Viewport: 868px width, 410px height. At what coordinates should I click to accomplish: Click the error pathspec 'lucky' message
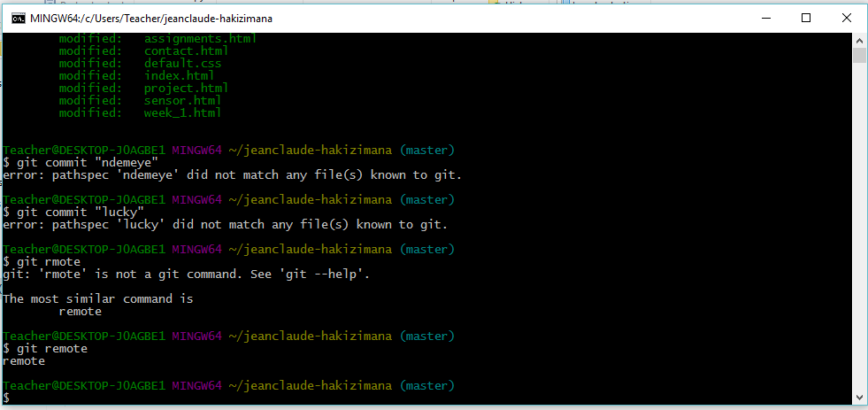[x=225, y=224]
